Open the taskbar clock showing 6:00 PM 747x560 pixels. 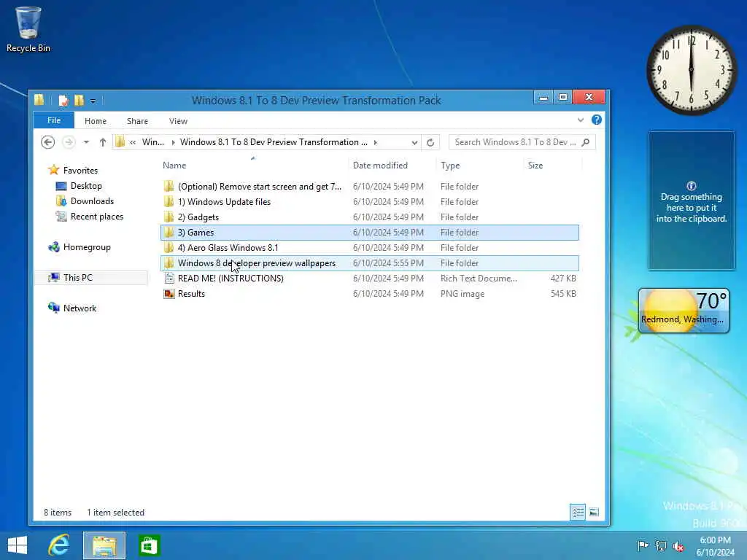coord(715,546)
